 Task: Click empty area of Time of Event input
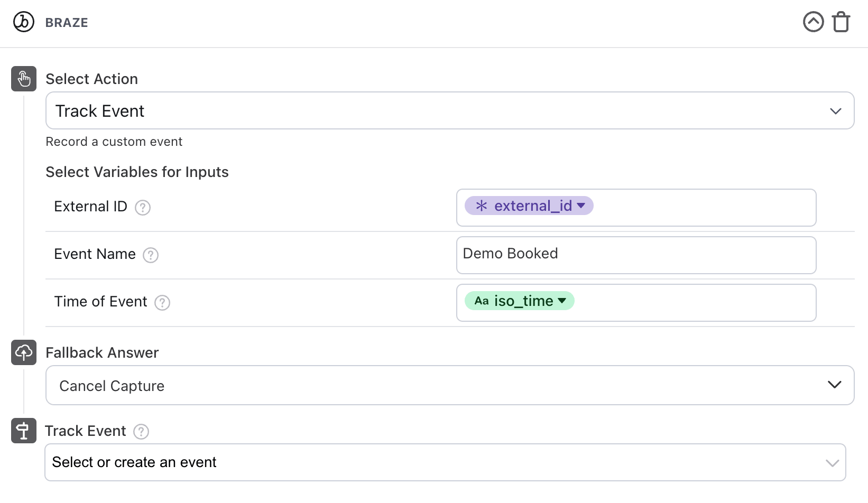pyautogui.click(x=692, y=302)
